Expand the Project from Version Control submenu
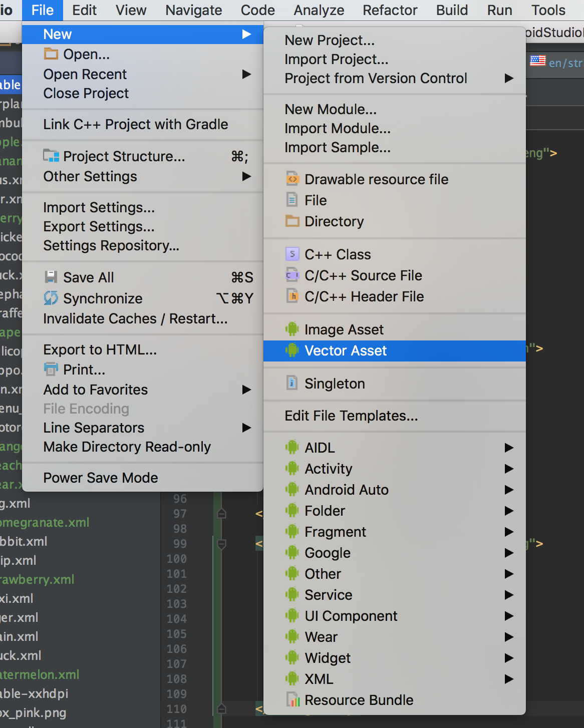 pos(377,78)
